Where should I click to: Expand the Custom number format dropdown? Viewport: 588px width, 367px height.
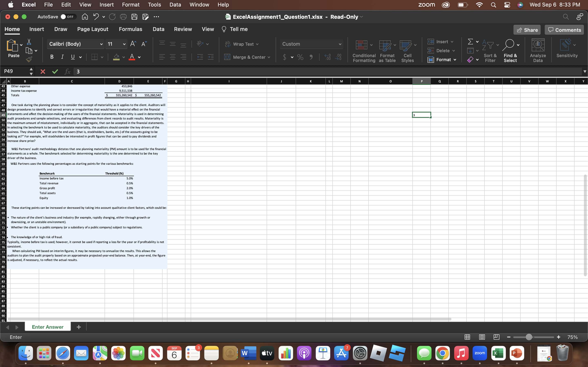pos(340,44)
